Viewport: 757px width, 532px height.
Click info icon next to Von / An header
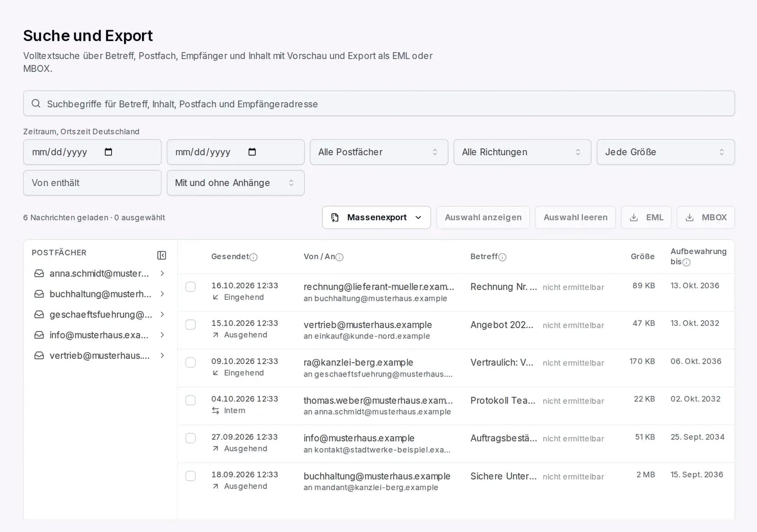point(340,257)
